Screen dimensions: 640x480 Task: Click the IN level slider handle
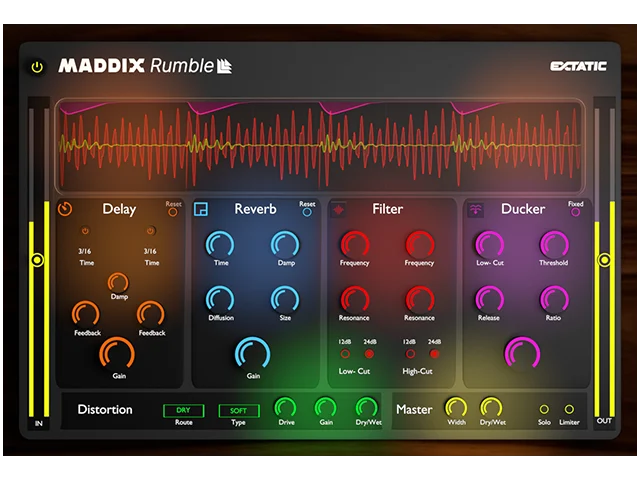pyautogui.click(x=37, y=260)
